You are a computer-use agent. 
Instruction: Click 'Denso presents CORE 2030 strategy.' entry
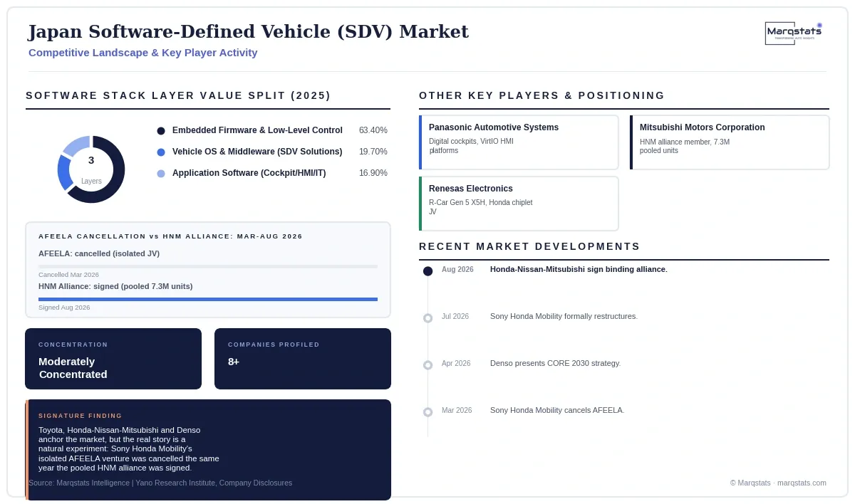coord(555,364)
